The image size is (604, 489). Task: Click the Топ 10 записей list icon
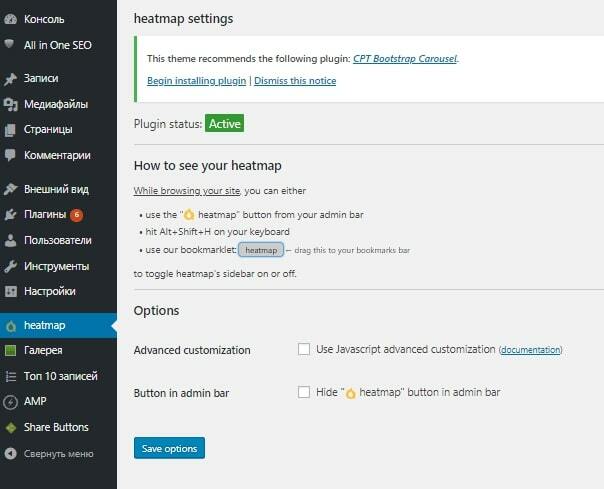pos(11,376)
